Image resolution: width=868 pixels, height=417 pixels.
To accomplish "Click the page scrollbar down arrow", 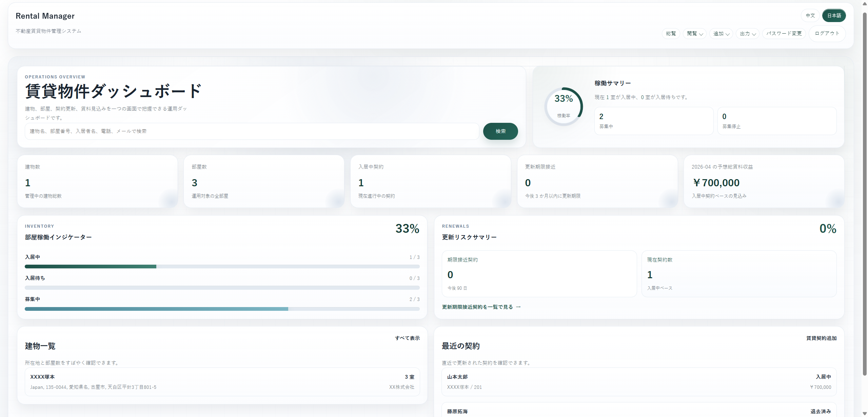I will coord(864,413).
